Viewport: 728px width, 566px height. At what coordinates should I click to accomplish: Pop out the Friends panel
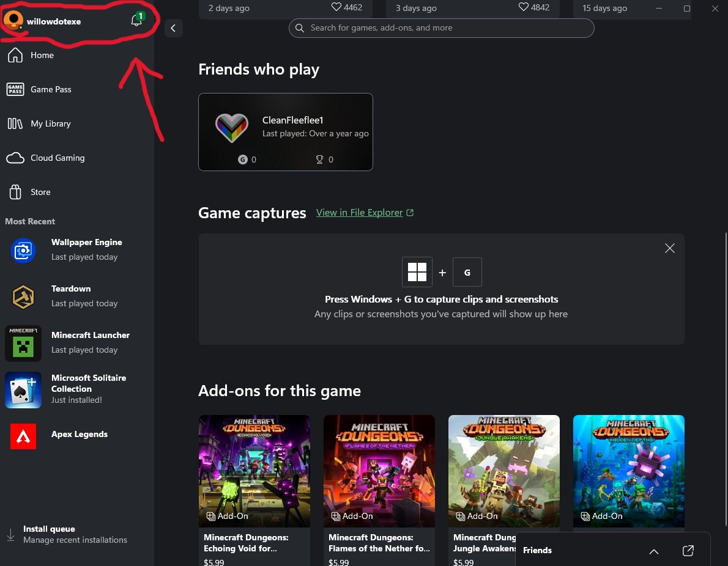tap(688, 551)
